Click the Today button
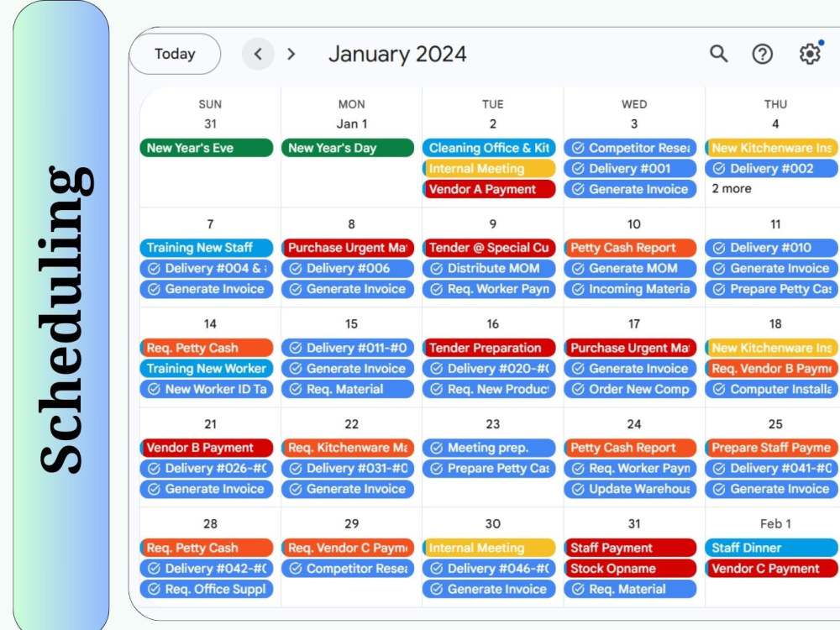 175,54
